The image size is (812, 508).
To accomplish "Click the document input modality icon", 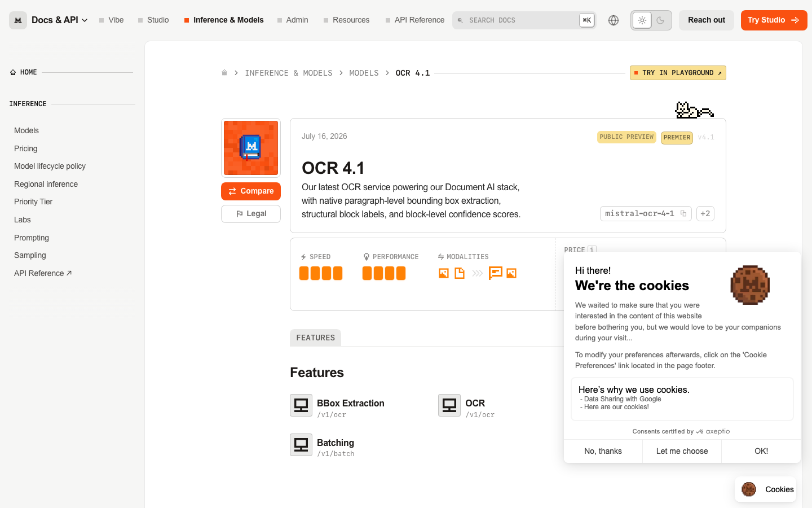I will [460, 273].
